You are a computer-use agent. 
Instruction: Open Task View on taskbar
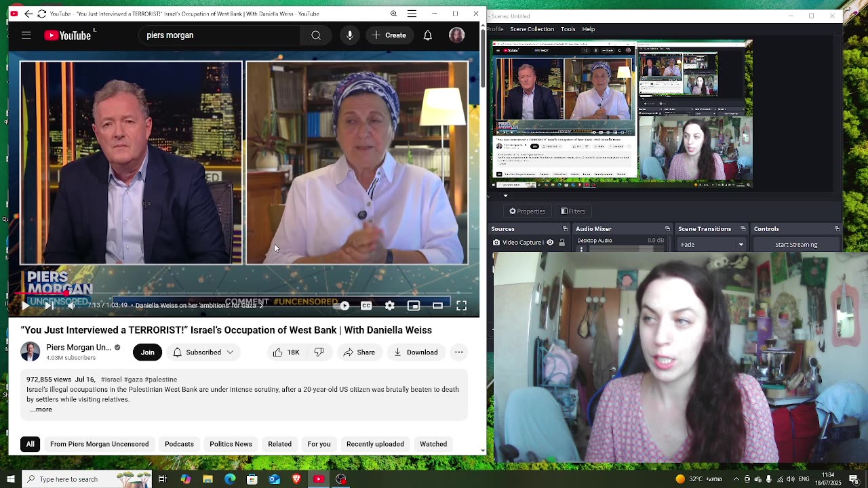163,479
